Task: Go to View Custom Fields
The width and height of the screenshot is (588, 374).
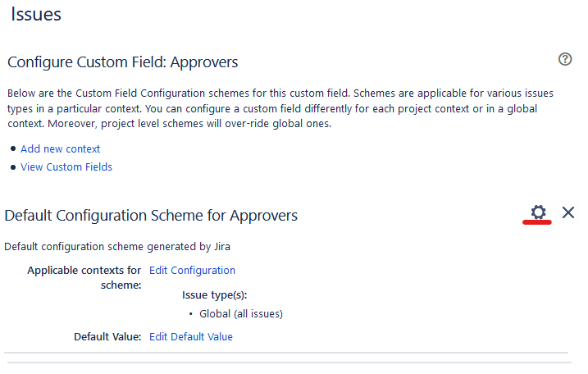Action: pyautogui.click(x=66, y=167)
